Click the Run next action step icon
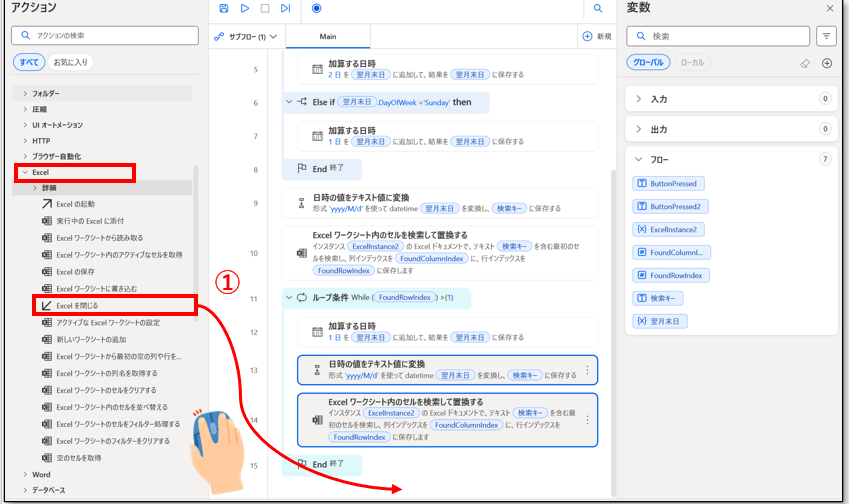This screenshot has width=849, height=504. click(285, 9)
